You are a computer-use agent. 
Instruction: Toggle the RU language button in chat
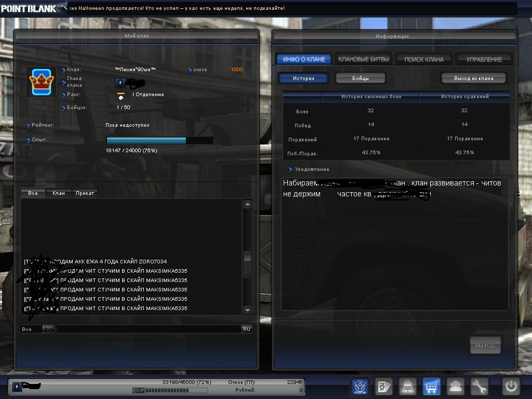[247, 329]
